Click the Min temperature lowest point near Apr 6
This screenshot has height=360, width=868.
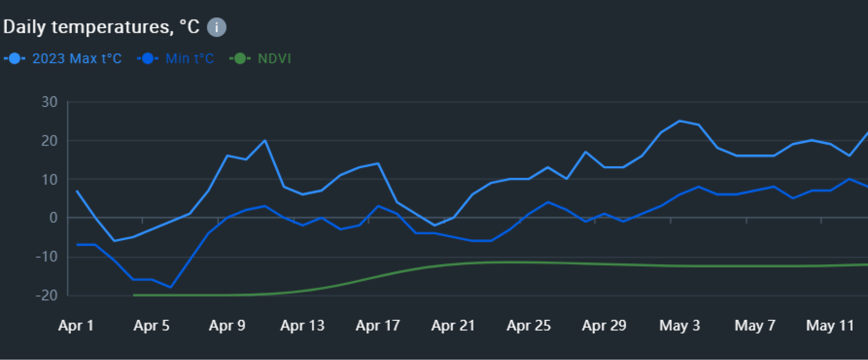(x=170, y=287)
